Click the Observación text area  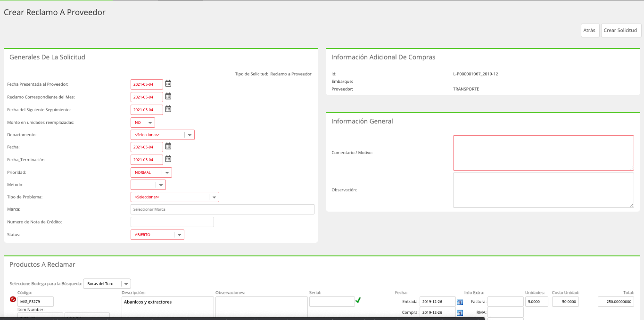click(544, 190)
